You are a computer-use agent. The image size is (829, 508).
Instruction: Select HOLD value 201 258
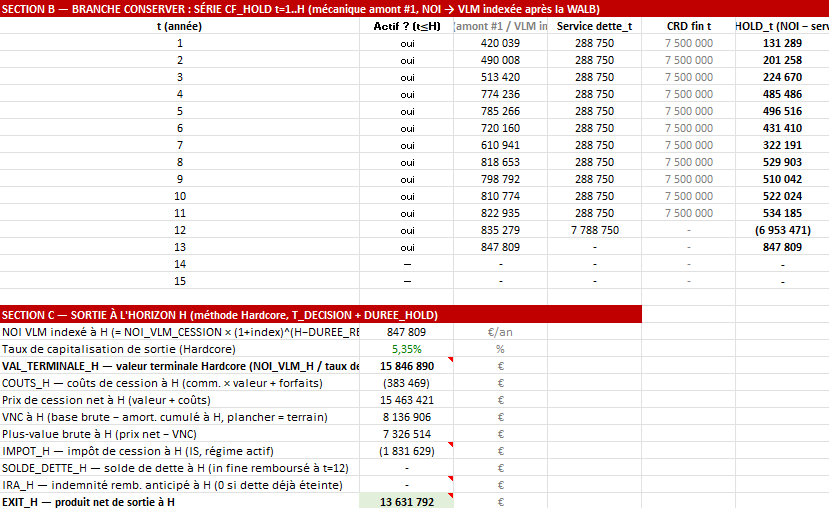(x=782, y=60)
